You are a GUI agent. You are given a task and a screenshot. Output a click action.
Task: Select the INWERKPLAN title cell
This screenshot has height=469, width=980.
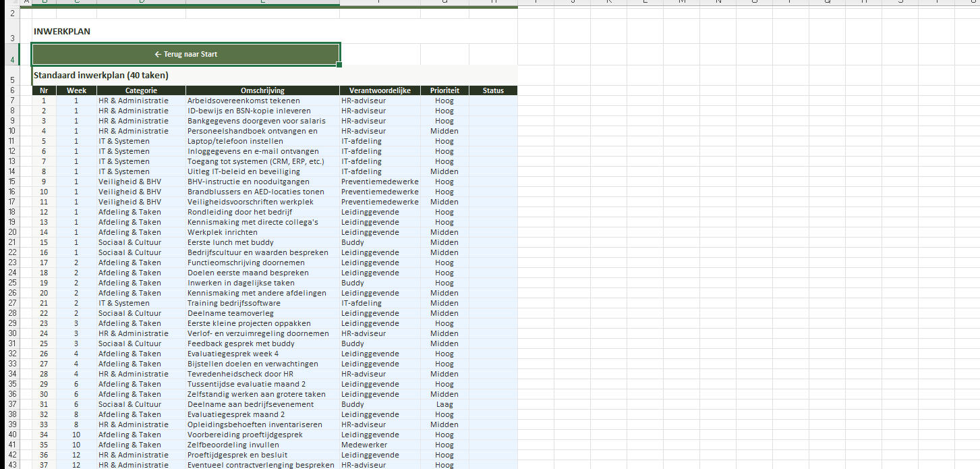pos(62,32)
